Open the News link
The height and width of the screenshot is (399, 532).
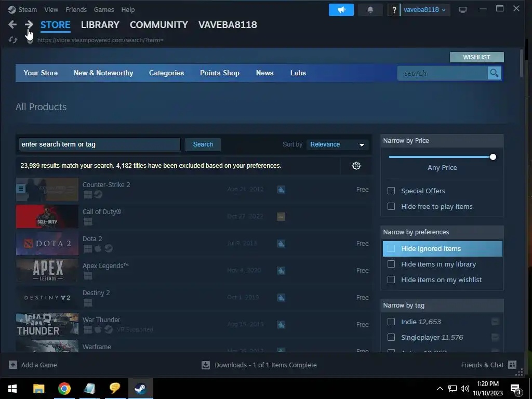coord(264,73)
